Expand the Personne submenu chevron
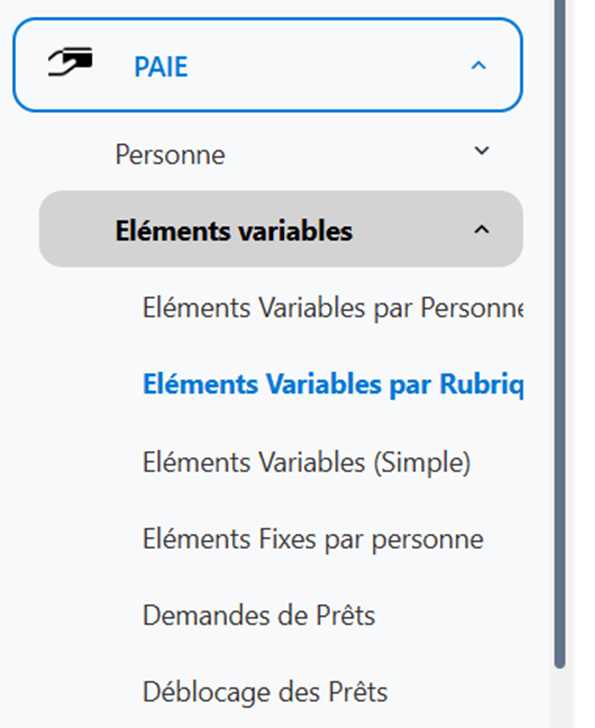595x728 pixels. point(481,151)
